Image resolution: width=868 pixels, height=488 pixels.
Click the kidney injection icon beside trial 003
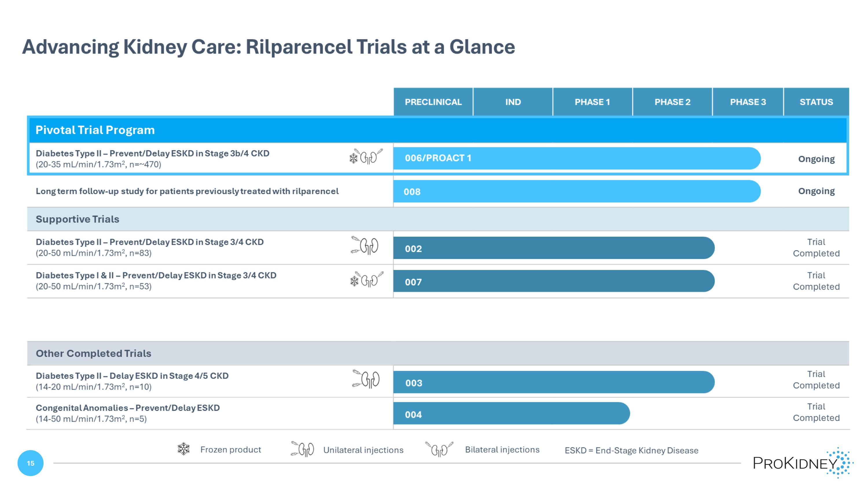point(366,379)
